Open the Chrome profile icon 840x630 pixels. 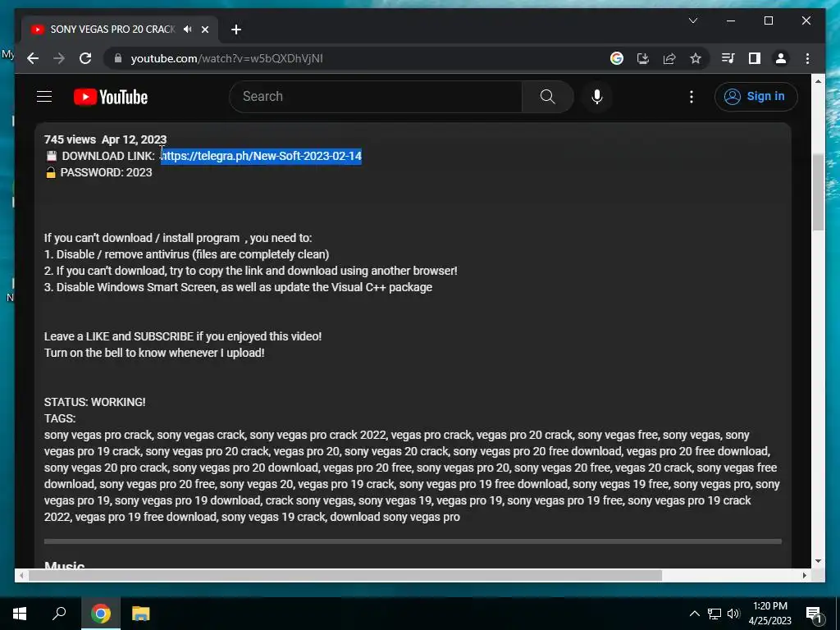781,58
